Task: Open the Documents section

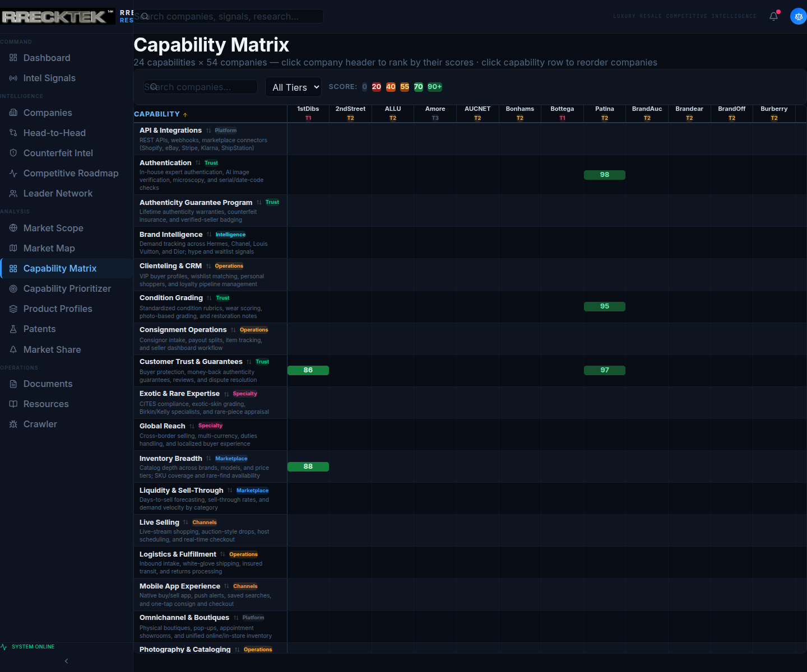Action: click(66, 384)
